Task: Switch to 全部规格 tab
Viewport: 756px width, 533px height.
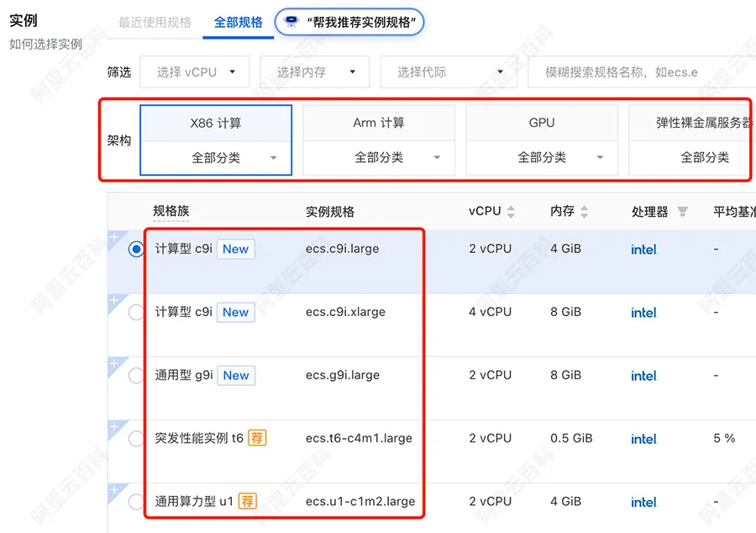Action: tap(239, 22)
